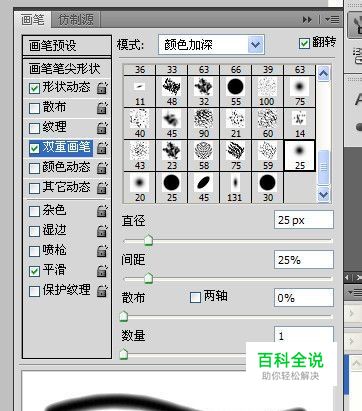The width and height of the screenshot is (362, 411).
Task: Click lock icon next to 双重画笔
Action: click(102, 148)
